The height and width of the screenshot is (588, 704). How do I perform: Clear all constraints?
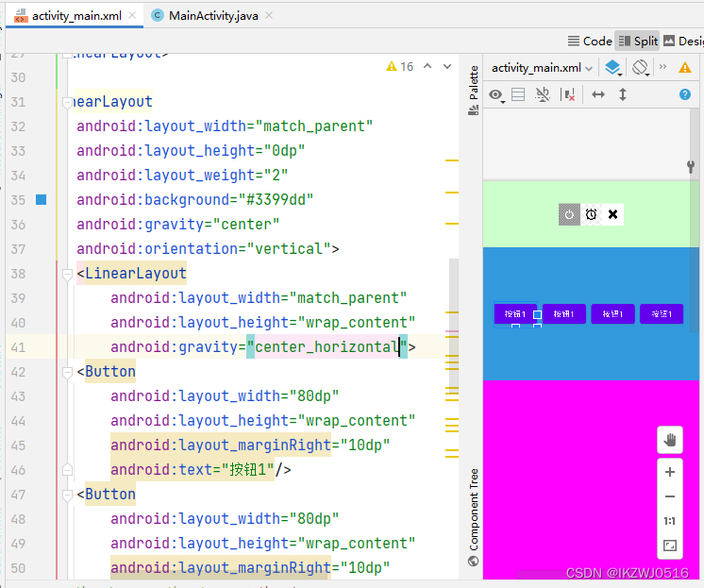pyautogui.click(x=568, y=94)
